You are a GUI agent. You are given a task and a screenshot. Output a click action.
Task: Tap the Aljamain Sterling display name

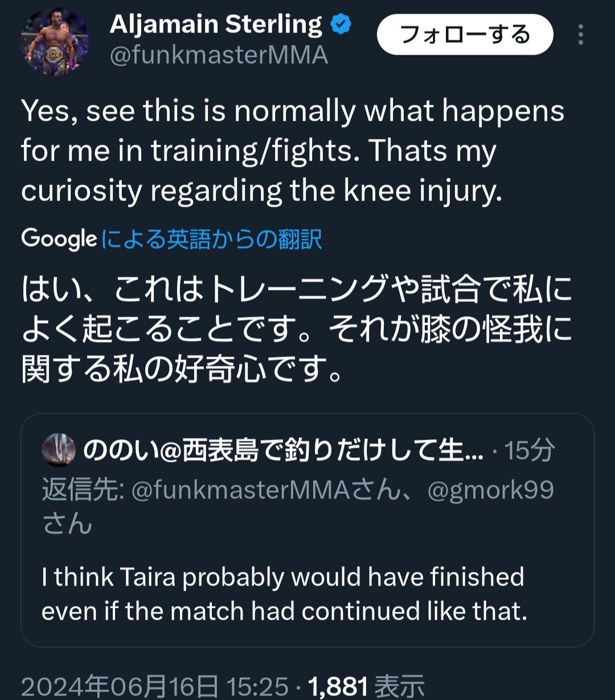click(x=215, y=25)
